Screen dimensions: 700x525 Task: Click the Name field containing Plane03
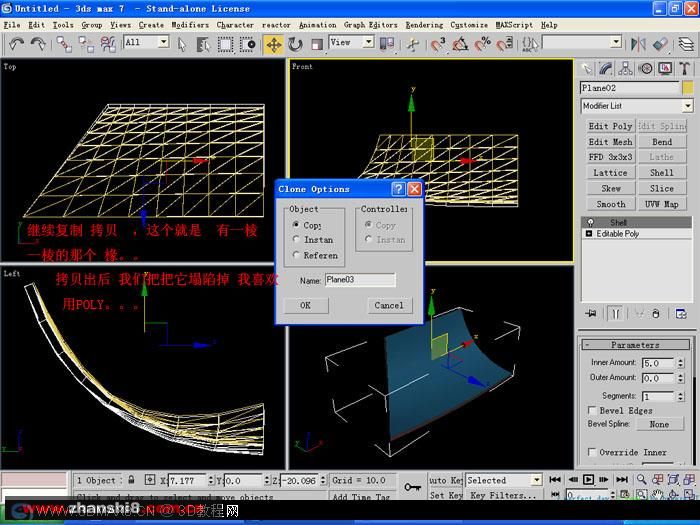(360, 280)
